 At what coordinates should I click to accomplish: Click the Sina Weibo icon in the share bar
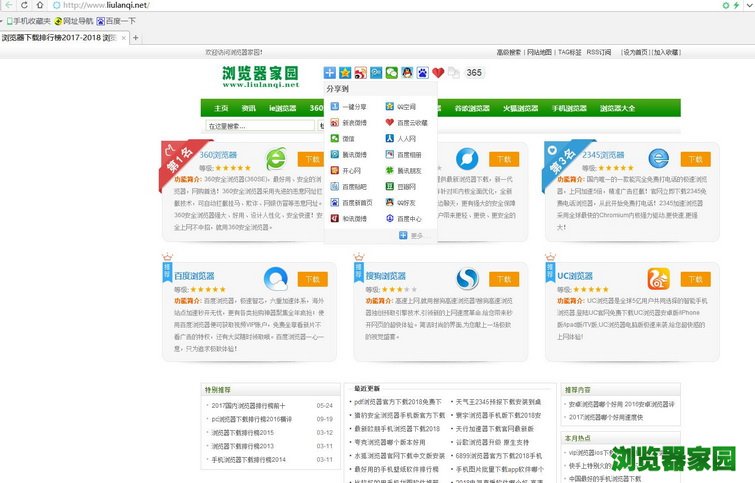pos(360,73)
